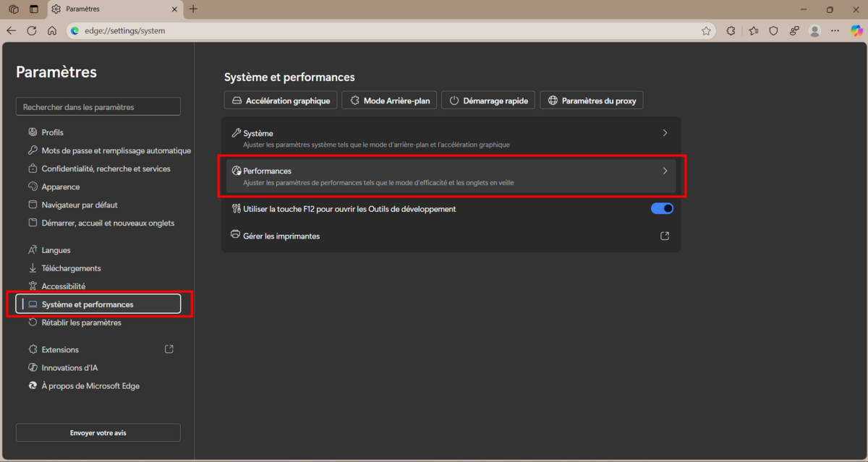Image resolution: width=868 pixels, height=462 pixels.
Task: Click the Innovations d'IA icon
Action: pos(33,367)
